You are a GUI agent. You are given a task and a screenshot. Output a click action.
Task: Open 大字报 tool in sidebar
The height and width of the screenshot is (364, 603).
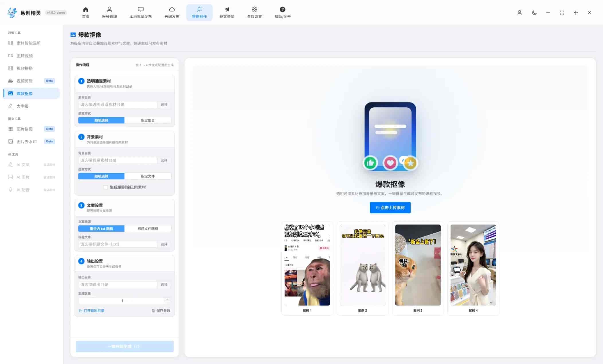[32, 106]
